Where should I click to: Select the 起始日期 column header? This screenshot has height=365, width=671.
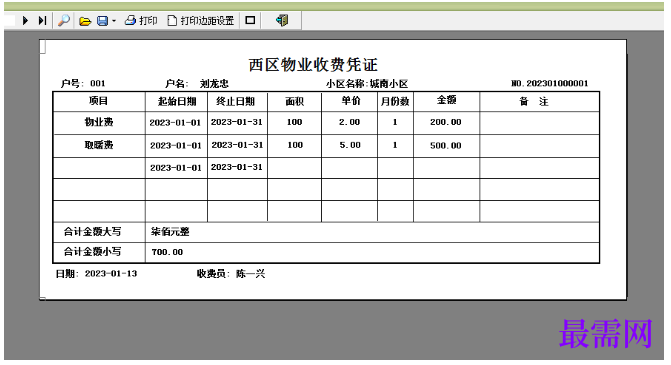point(177,101)
